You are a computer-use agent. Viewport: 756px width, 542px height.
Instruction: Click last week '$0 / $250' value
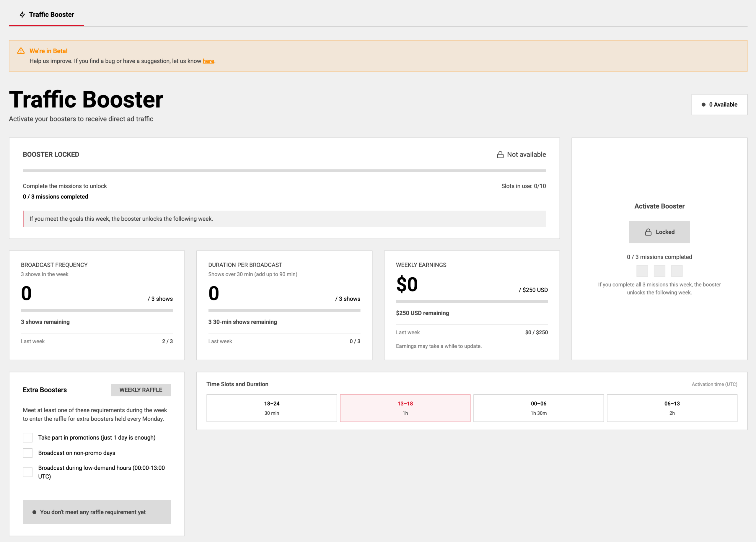536,332
